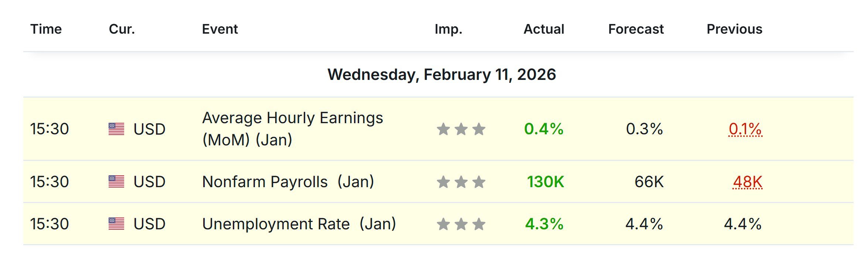Click the Event column header
The height and width of the screenshot is (253, 868).
pyautogui.click(x=220, y=29)
